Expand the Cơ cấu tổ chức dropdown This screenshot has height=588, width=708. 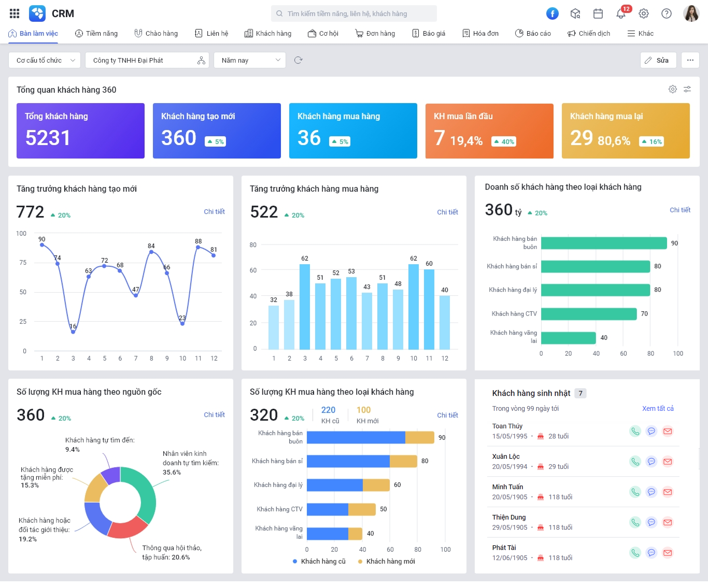click(x=45, y=60)
